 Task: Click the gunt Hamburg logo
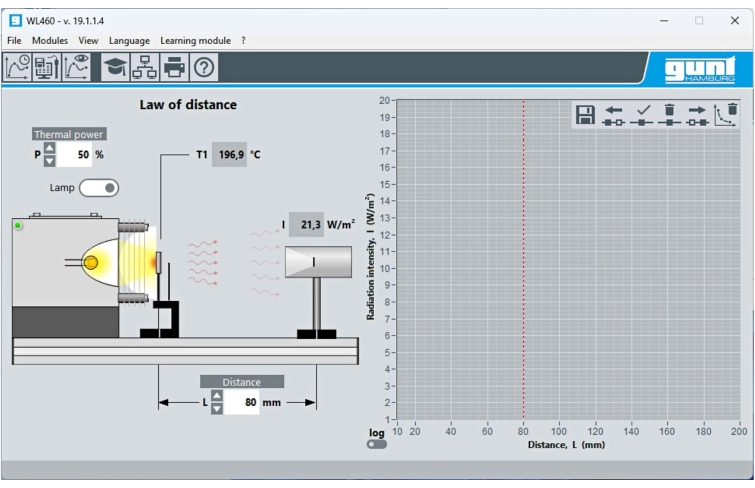701,70
